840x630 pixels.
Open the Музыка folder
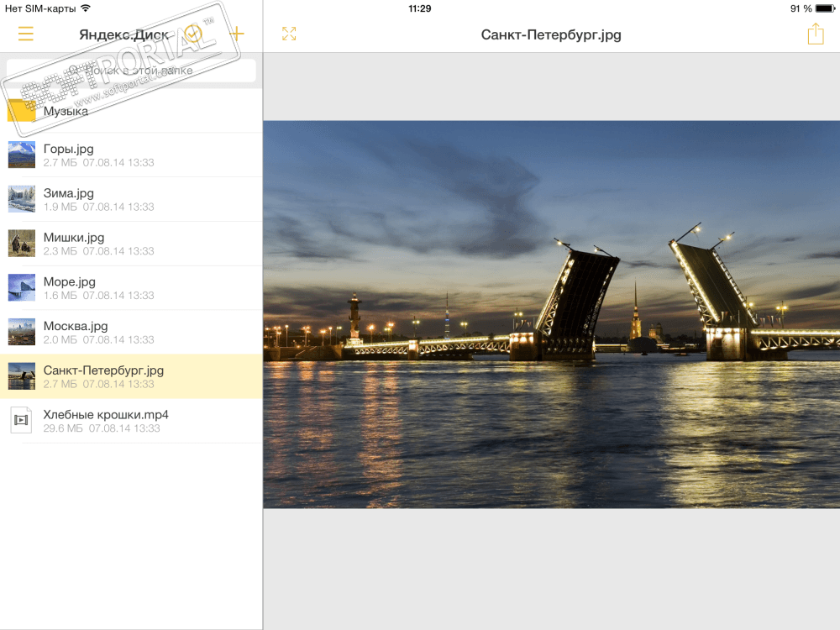point(131,111)
